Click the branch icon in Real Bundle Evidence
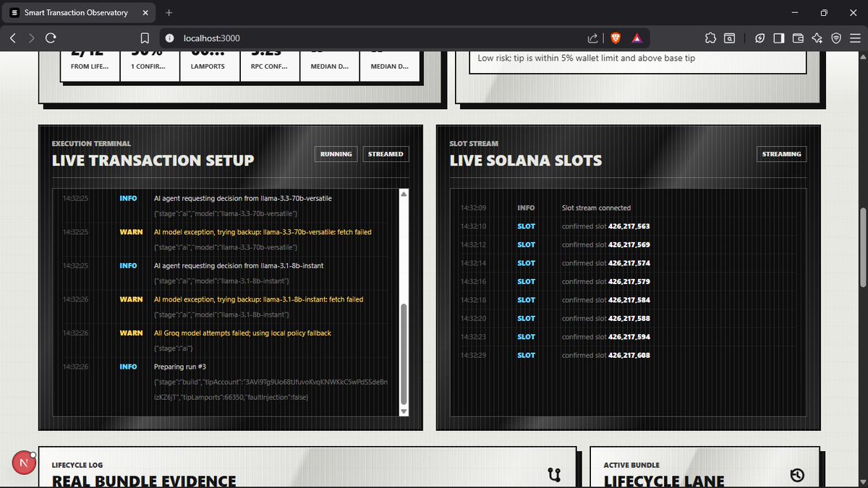Image resolution: width=868 pixels, height=488 pixels. (x=555, y=475)
